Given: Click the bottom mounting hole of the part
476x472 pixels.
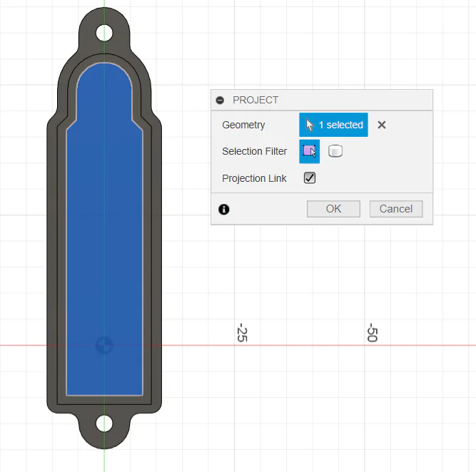Looking at the screenshot, I should pos(104,424).
